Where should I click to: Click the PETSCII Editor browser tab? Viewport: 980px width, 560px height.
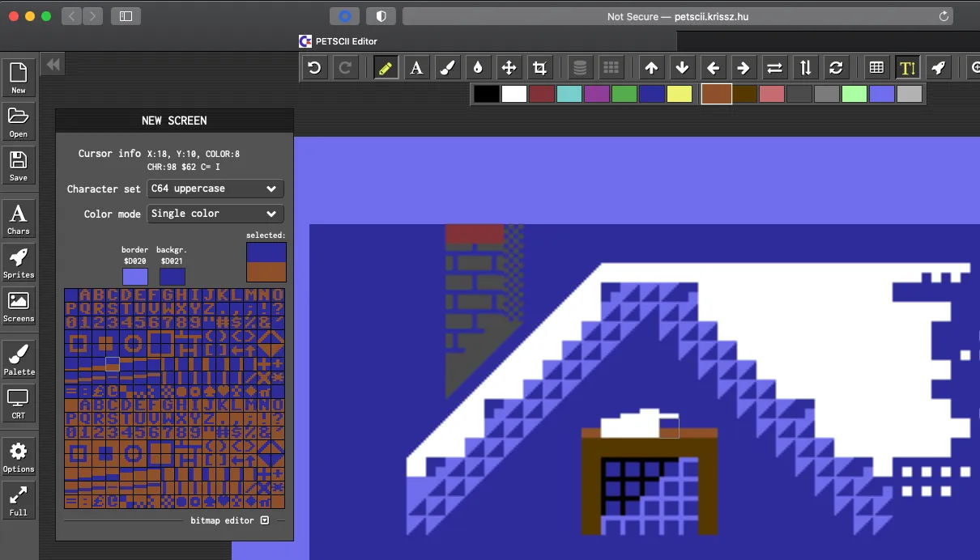coord(338,41)
